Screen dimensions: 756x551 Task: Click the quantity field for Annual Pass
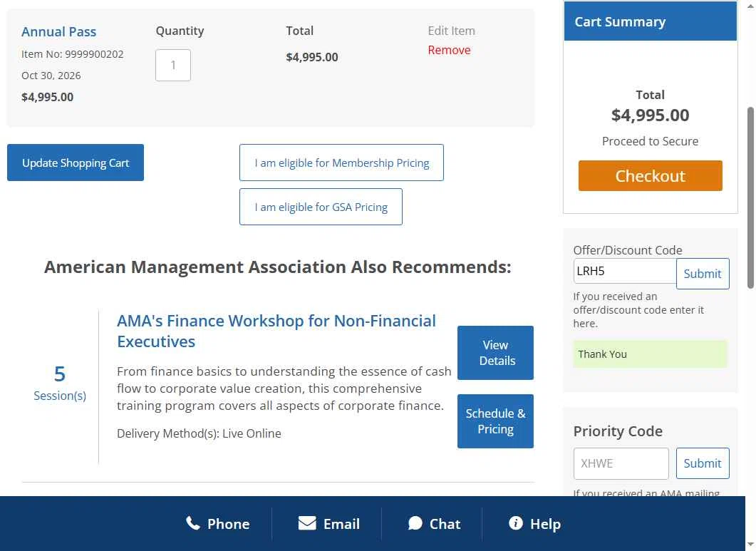(x=173, y=65)
